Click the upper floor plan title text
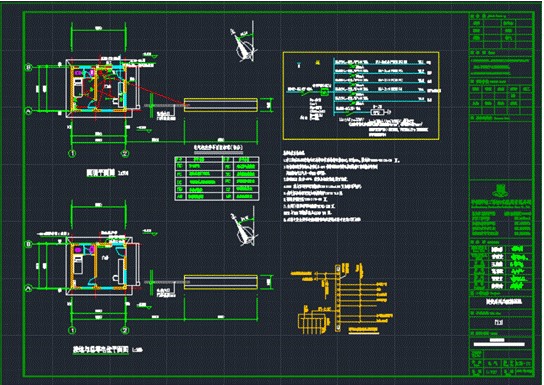This screenshot has width=544, height=385. tap(101, 173)
